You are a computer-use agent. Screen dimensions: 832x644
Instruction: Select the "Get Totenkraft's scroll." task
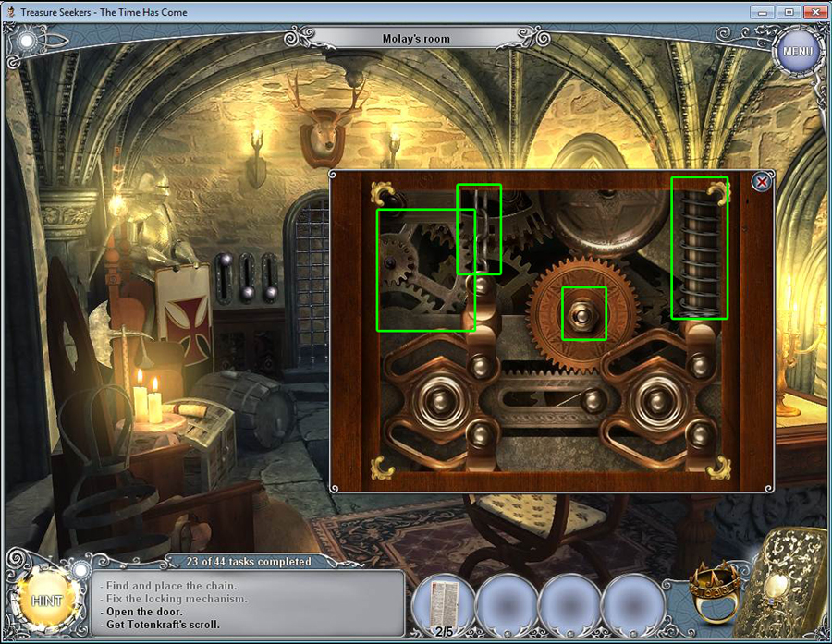[x=163, y=625]
